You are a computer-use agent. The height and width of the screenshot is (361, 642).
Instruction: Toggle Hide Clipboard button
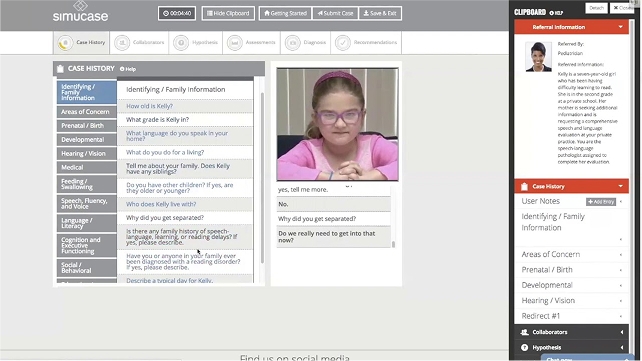(228, 13)
